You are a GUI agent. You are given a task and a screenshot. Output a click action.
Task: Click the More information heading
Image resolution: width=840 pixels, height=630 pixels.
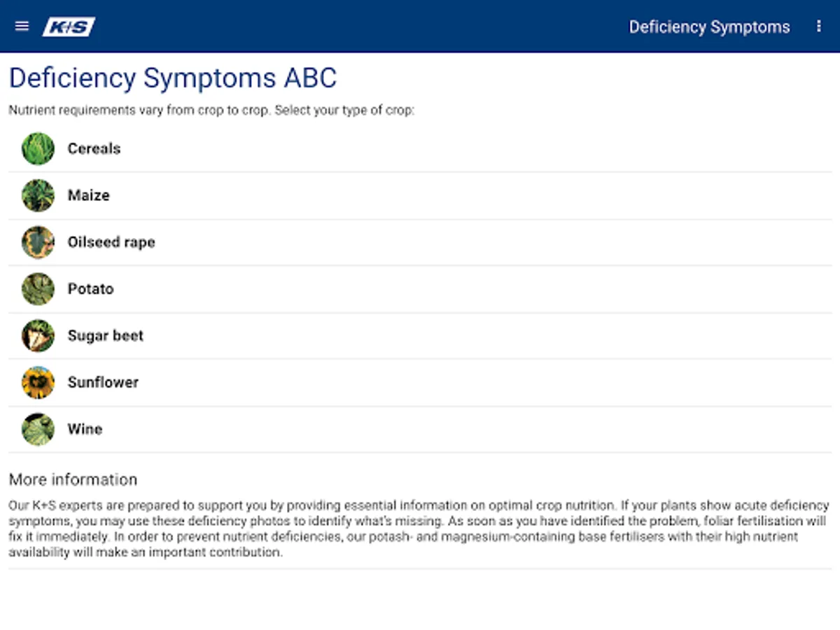pos(73,479)
